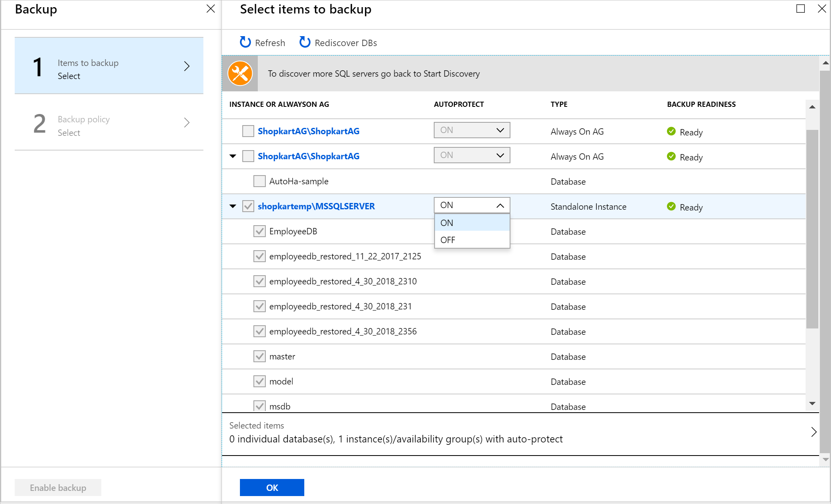831x504 pixels.
Task: Select Backup policy step 2
Action: point(110,125)
